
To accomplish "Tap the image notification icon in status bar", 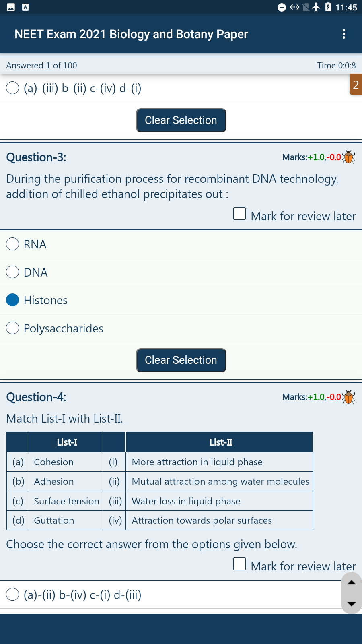I will pyautogui.click(x=11, y=7).
